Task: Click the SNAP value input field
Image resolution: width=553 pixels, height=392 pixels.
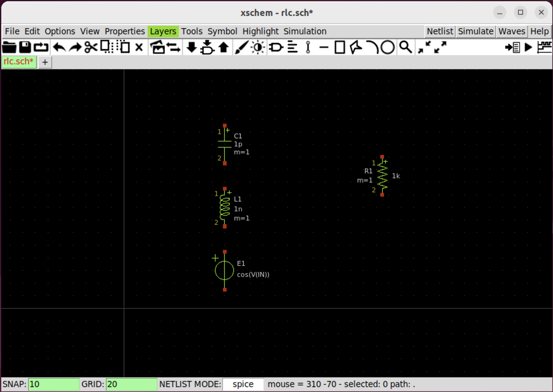Action: click(54, 384)
